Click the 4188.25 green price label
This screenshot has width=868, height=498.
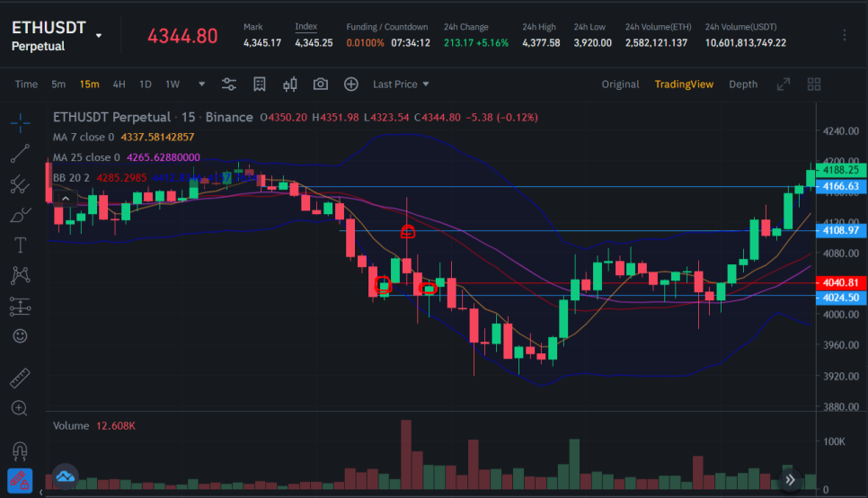(x=840, y=170)
